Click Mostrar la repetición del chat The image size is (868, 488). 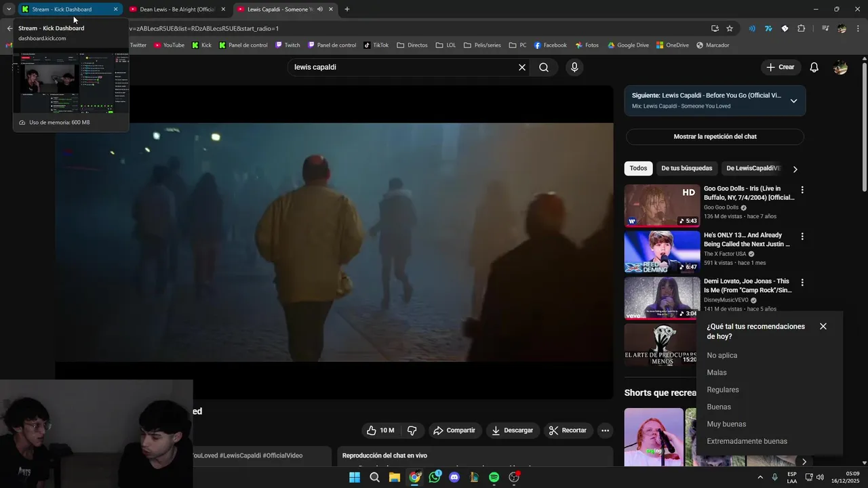coord(715,136)
